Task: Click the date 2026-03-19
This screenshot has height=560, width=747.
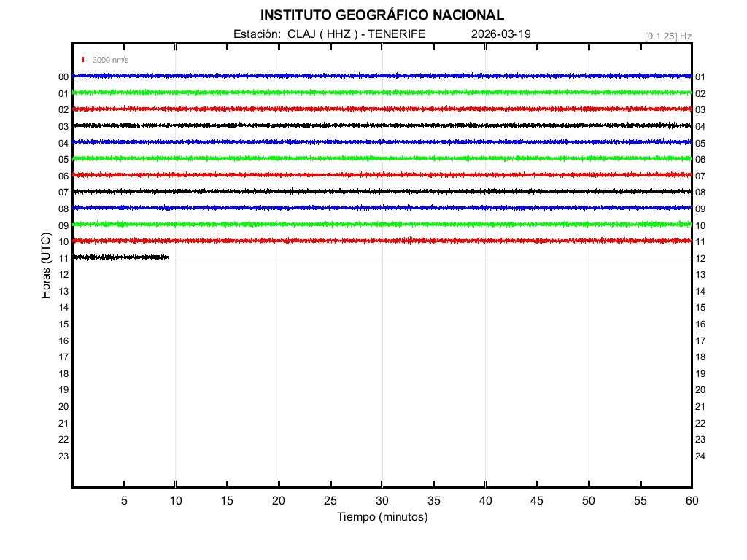Action: pos(501,34)
